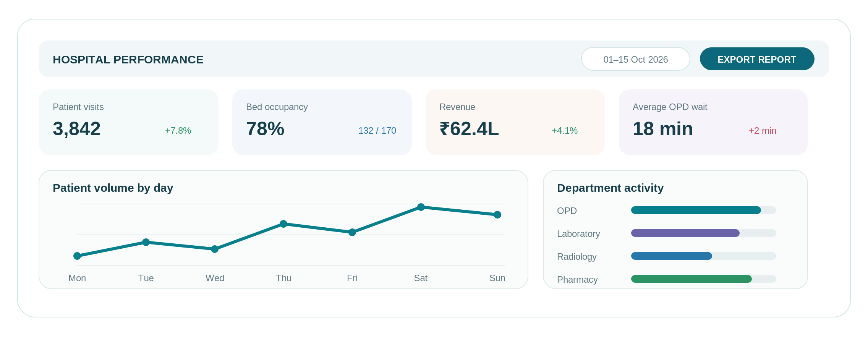Click the Patient volume by day heading

[x=113, y=188]
